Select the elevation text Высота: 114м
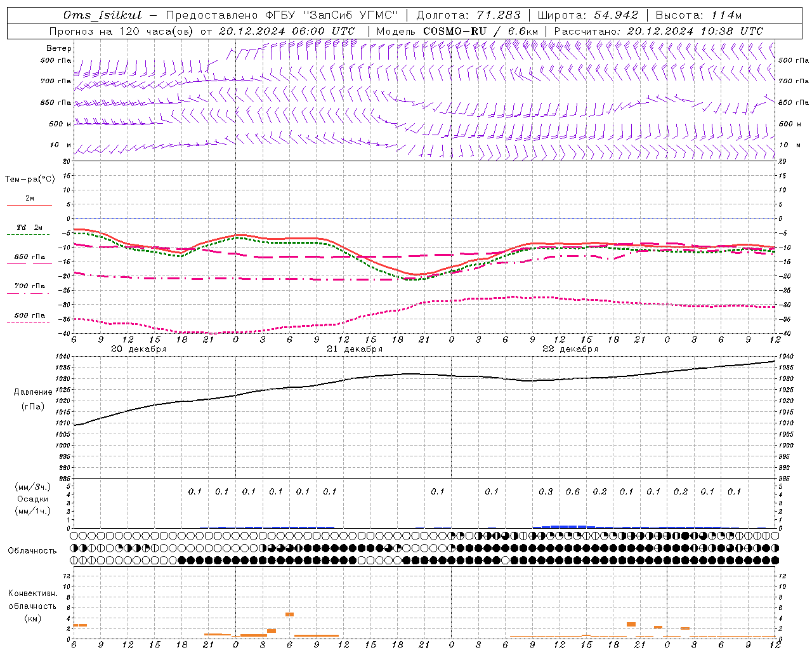 (698, 15)
